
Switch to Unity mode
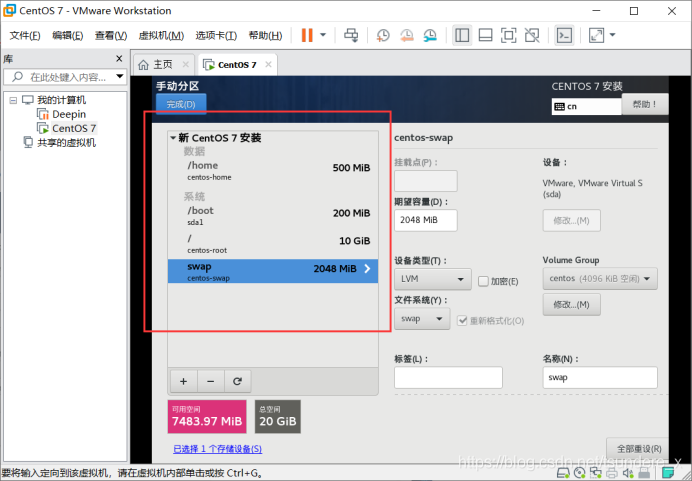pos(532,35)
